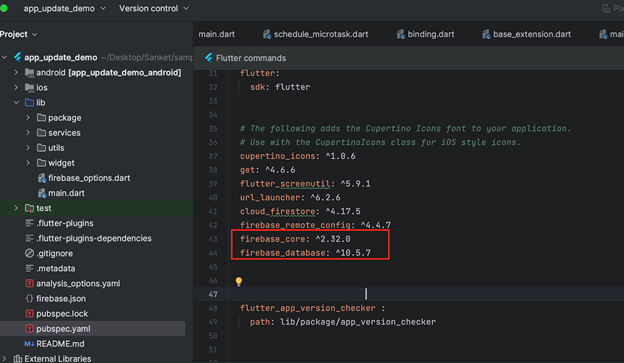
Task: Click the Flutter icon of app_update_demo root
Action: coord(18,57)
